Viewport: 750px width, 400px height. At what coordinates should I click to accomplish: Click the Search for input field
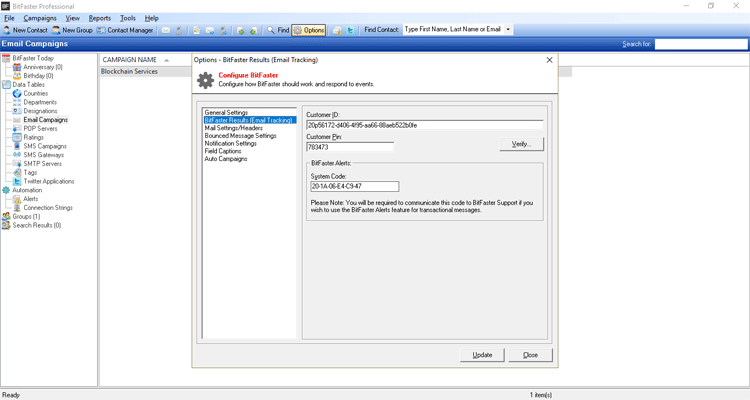701,44
